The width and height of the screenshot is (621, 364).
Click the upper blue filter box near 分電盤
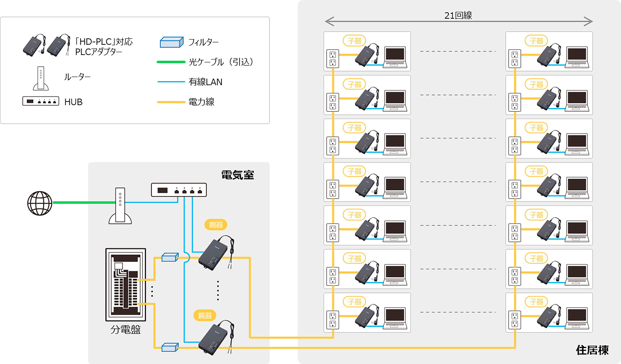(x=170, y=257)
